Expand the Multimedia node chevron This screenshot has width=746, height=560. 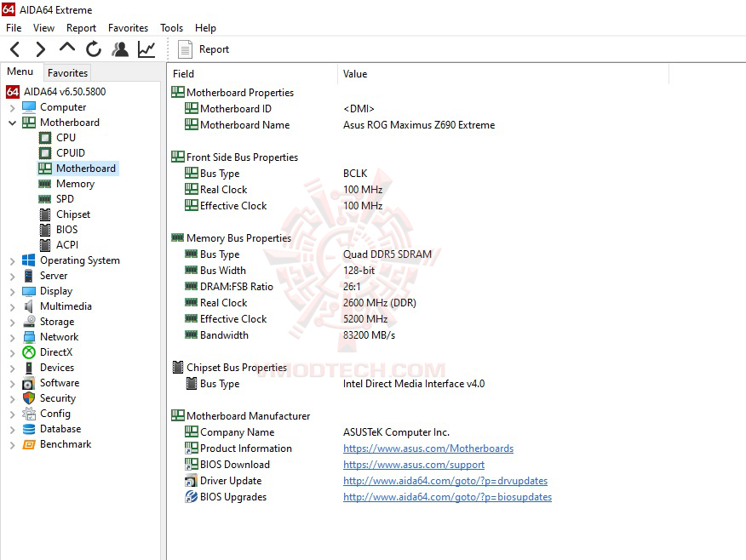tap(13, 307)
